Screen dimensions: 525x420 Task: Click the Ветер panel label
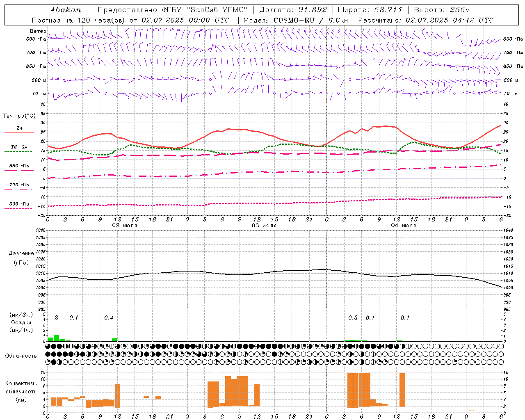click(38, 31)
